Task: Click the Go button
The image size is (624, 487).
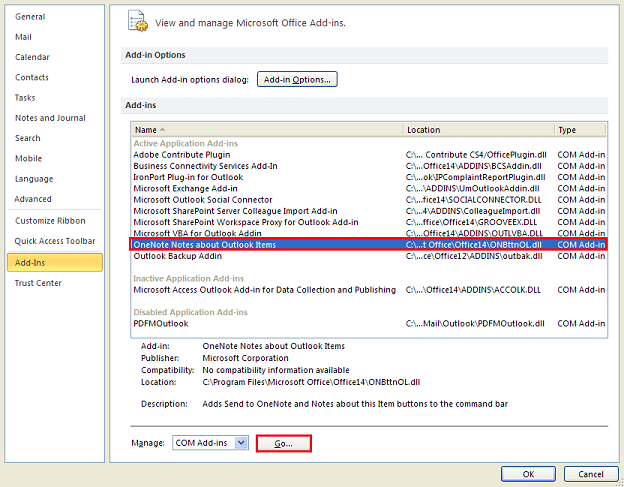Action: [x=283, y=443]
